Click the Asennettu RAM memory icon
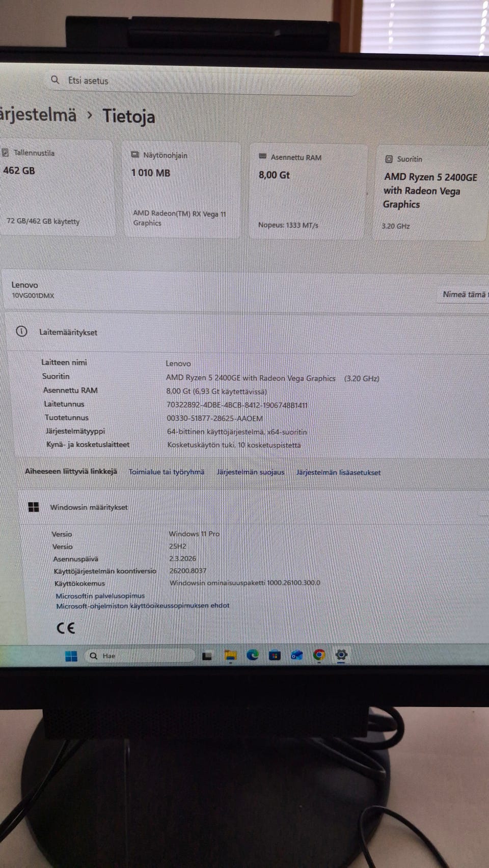Viewport: 489px width, 868px height. (263, 157)
